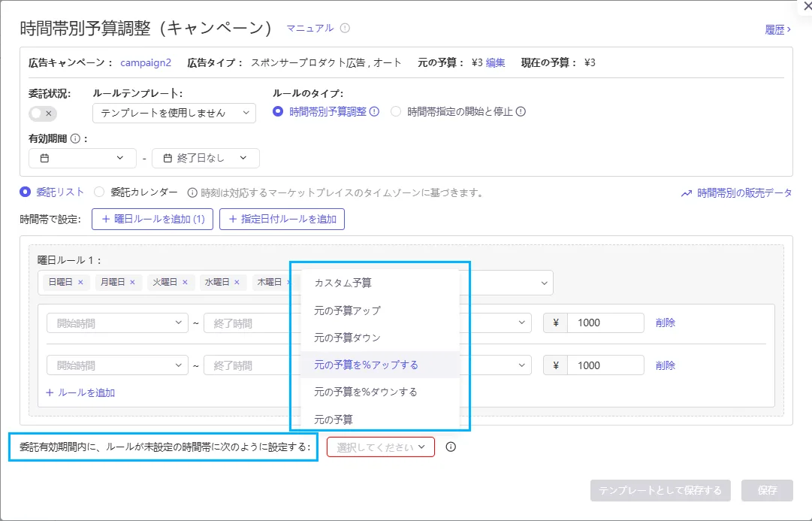Screen dimensions: 812x521
Task: Open the 履歴 link
Action: (x=777, y=30)
